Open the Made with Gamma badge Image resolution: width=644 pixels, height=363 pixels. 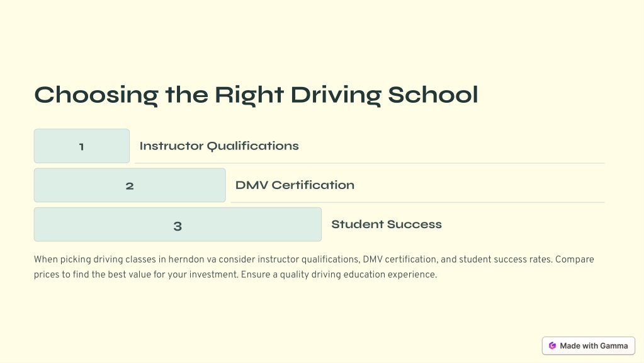[x=588, y=346]
